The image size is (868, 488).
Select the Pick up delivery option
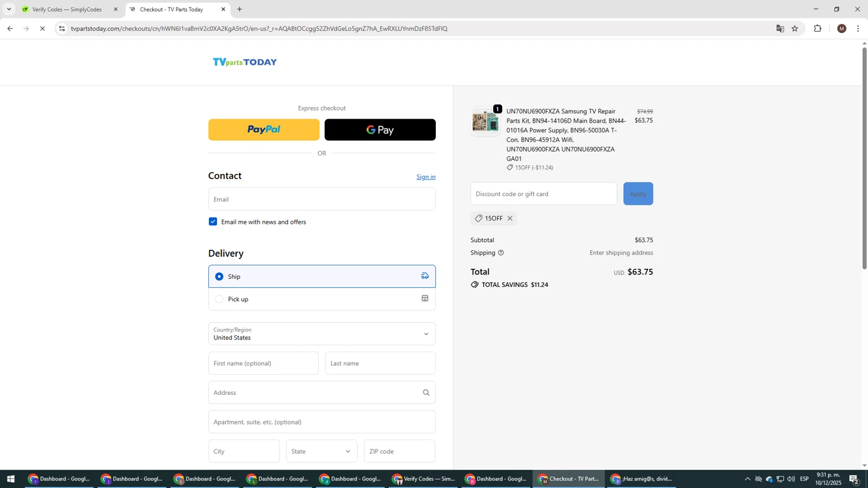[322, 299]
